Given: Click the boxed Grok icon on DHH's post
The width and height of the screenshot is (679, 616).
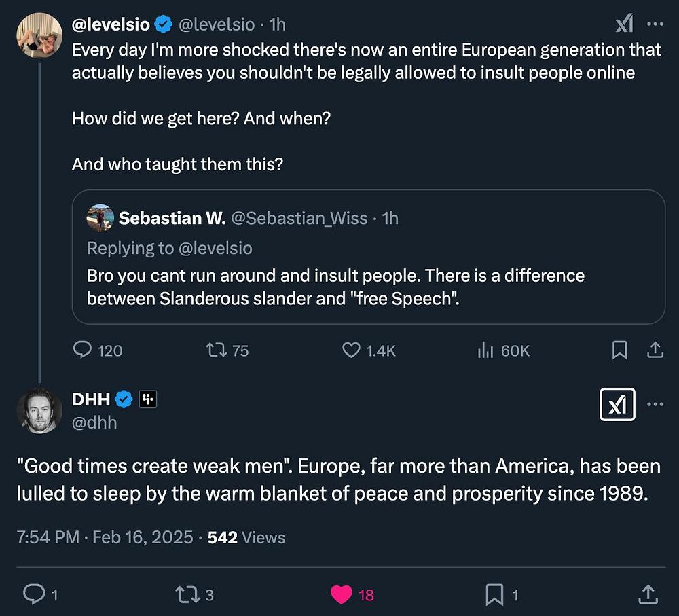Looking at the screenshot, I should tap(617, 405).
